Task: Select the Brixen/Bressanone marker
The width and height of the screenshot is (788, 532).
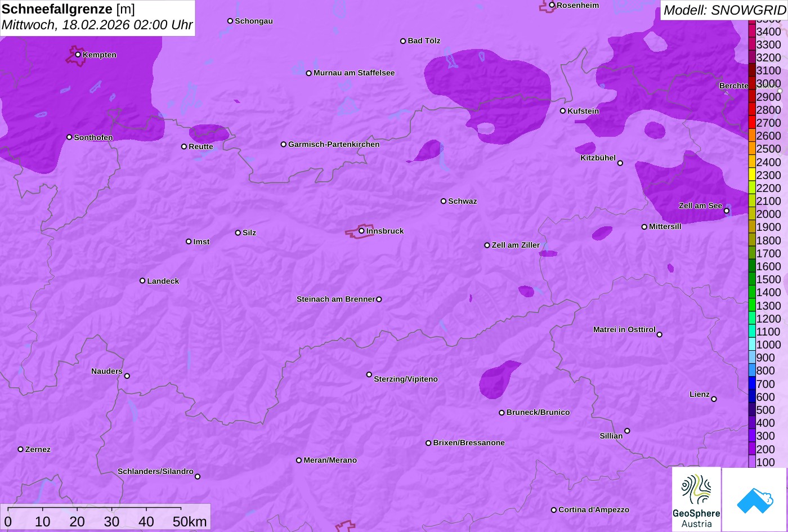Action: point(428,443)
